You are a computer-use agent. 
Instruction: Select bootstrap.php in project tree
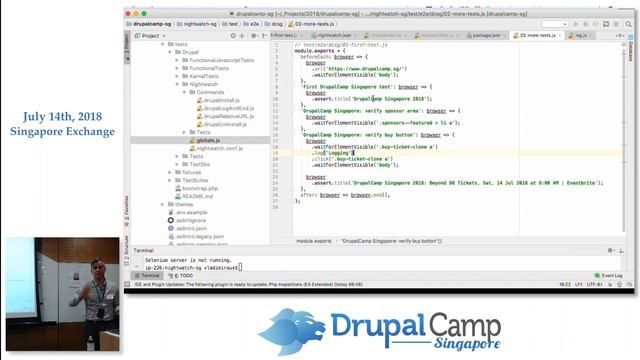[196, 188]
